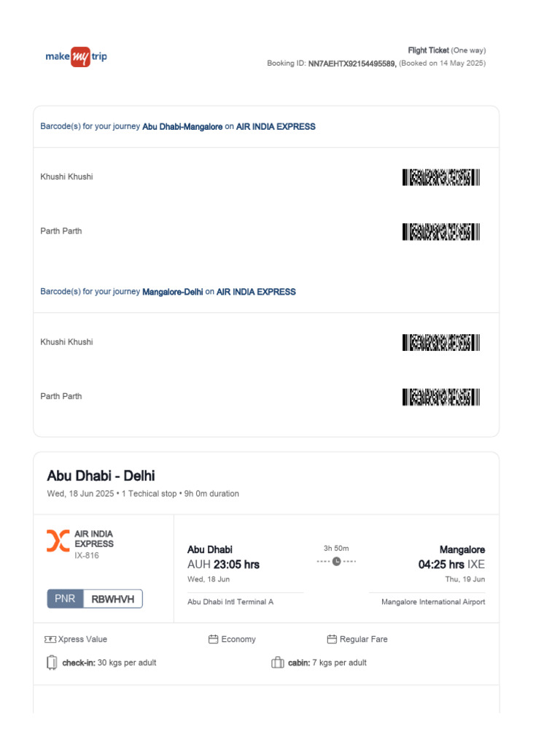The image size is (560, 747).
Task: Click the MakeMyTrip logo
Action: [76, 56]
